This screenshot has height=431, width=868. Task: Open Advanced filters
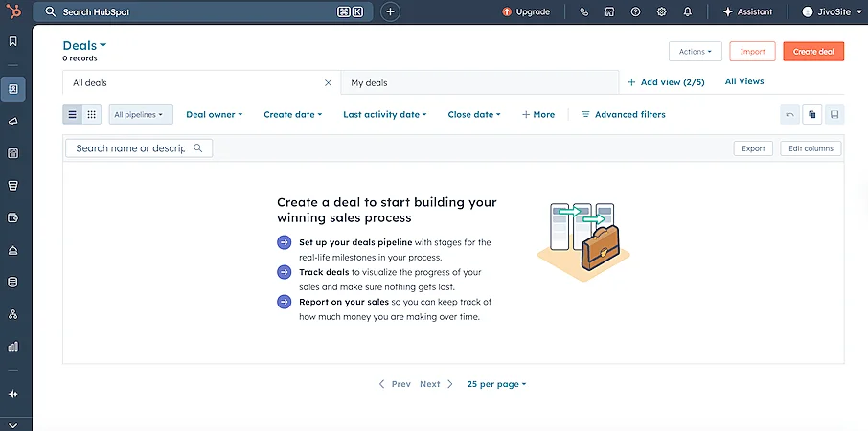point(624,115)
